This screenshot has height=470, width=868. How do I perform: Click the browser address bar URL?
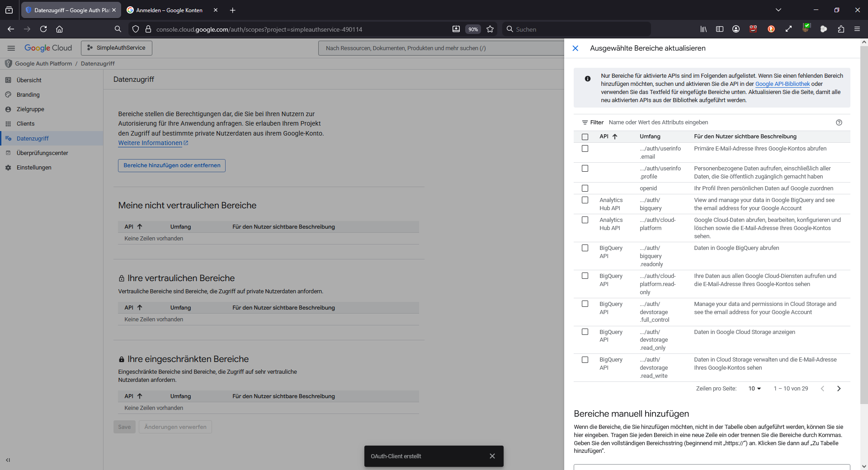tap(259, 29)
